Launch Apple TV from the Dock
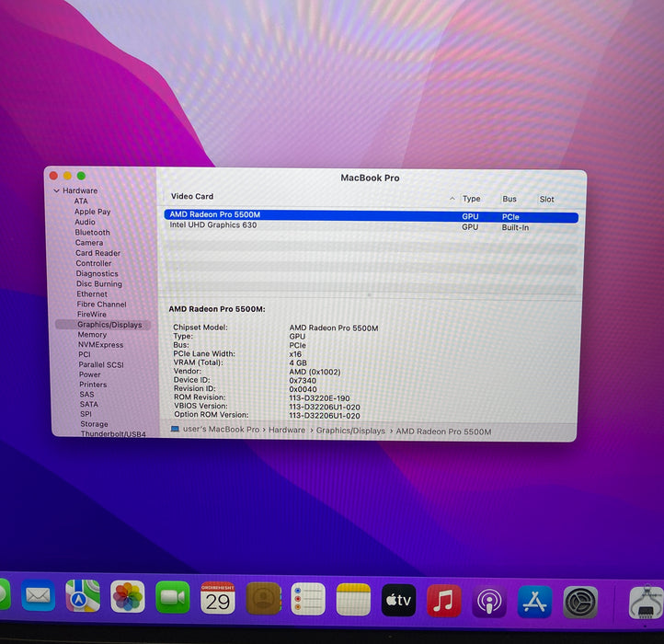This screenshot has width=664, height=644. (x=398, y=601)
